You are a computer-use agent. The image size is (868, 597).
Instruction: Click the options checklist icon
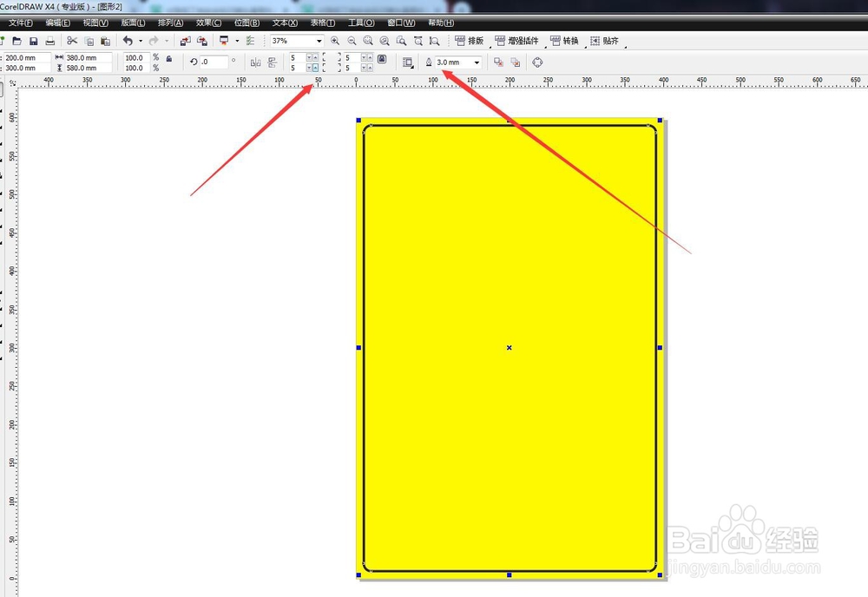coord(251,41)
